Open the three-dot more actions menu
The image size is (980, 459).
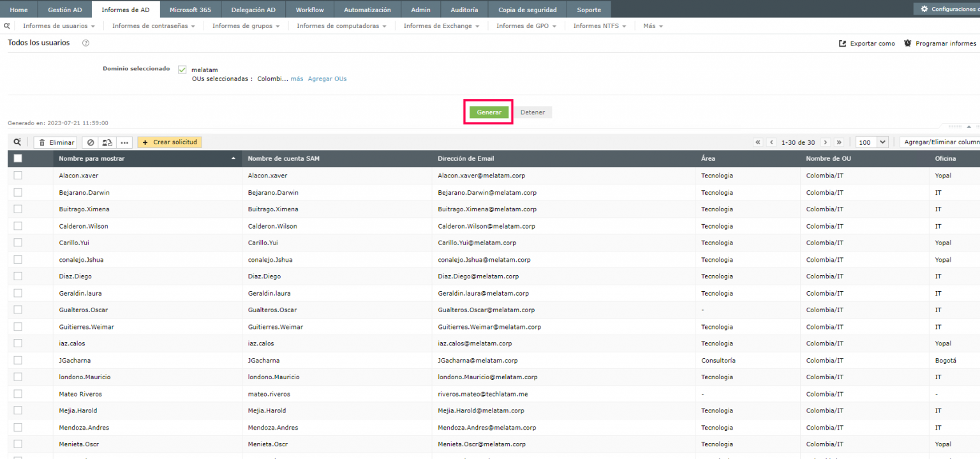(x=124, y=143)
